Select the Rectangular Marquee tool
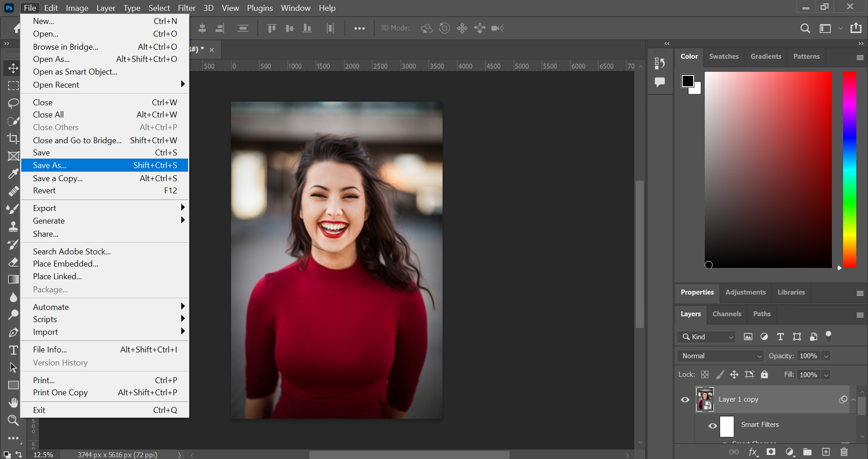The height and width of the screenshot is (459, 868). (13, 86)
